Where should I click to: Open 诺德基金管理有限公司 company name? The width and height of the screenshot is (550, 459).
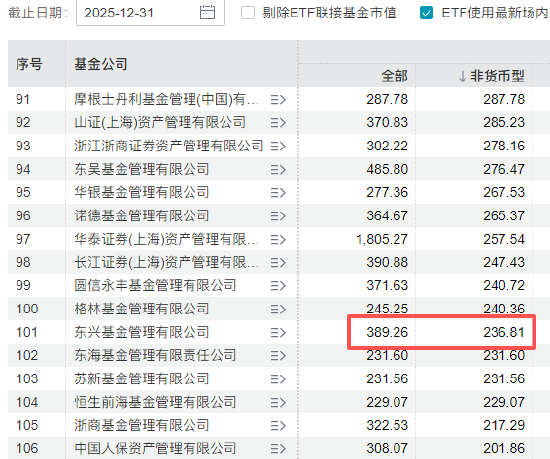pyautogui.click(x=142, y=215)
